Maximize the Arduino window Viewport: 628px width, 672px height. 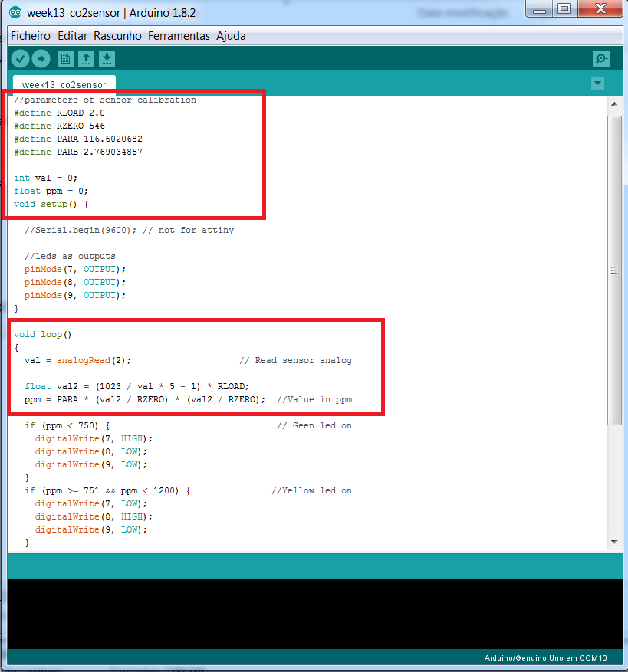pyautogui.click(x=564, y=8)
